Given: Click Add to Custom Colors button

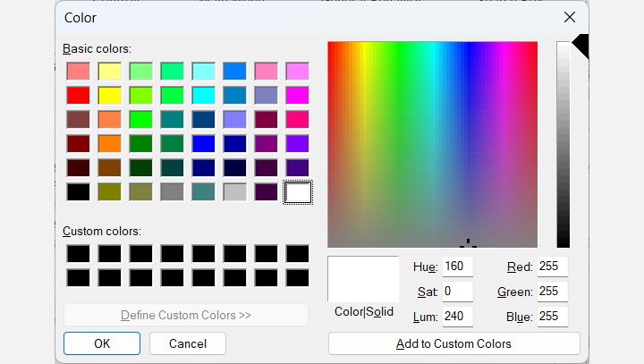Looking at the screenshot, I should coord(453,343).
